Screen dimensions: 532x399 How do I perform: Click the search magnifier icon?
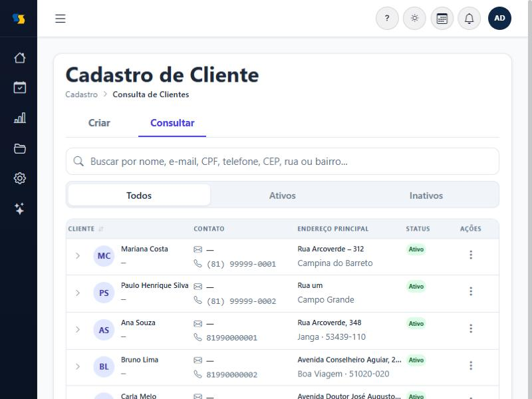tap(78, 161)
